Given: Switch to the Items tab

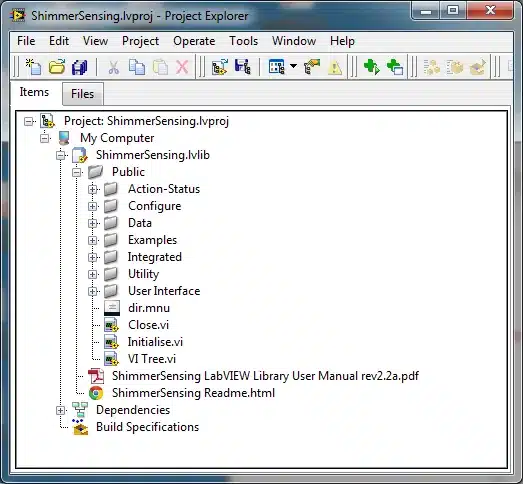Looking at the screenshot, I should (34, 92).
